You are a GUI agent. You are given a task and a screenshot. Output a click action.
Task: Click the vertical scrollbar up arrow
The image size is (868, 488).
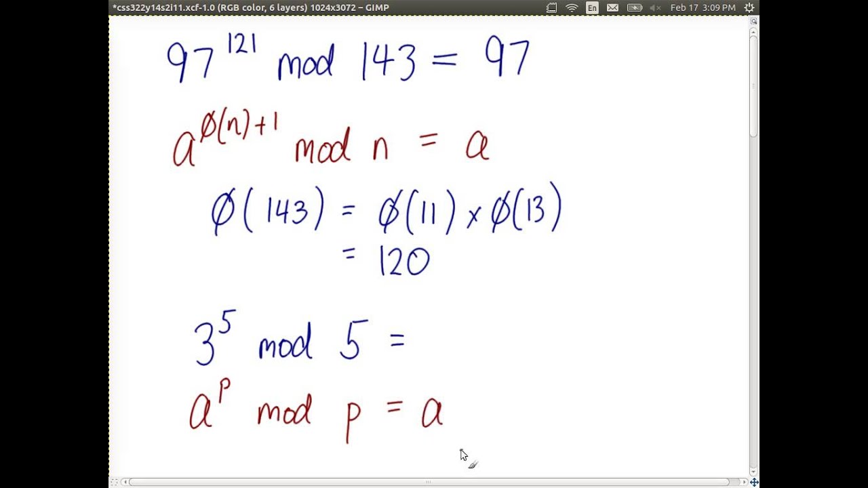(753, 31)
